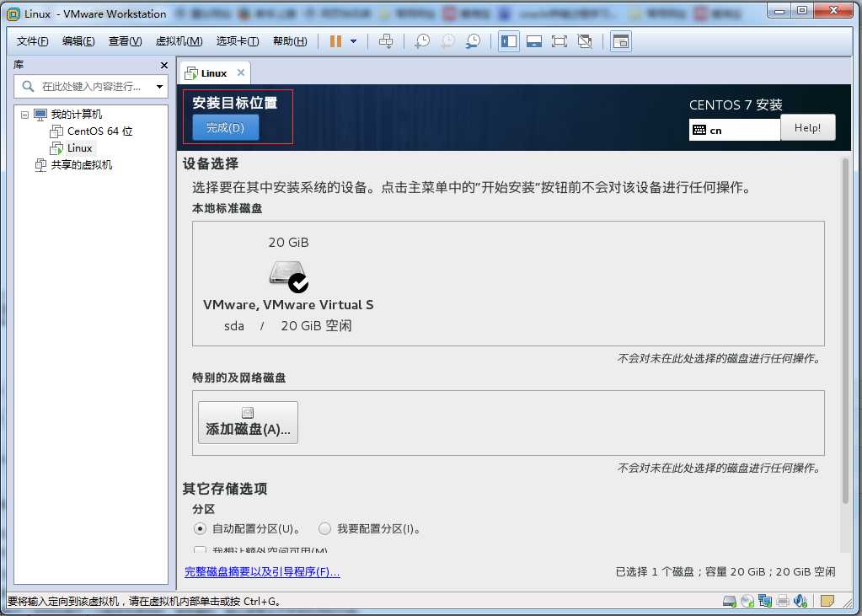Image resolution: width=862 pixels, height=616 pixels.
Task: Pause the virtual machine using the toolbar
Action: 335,41
